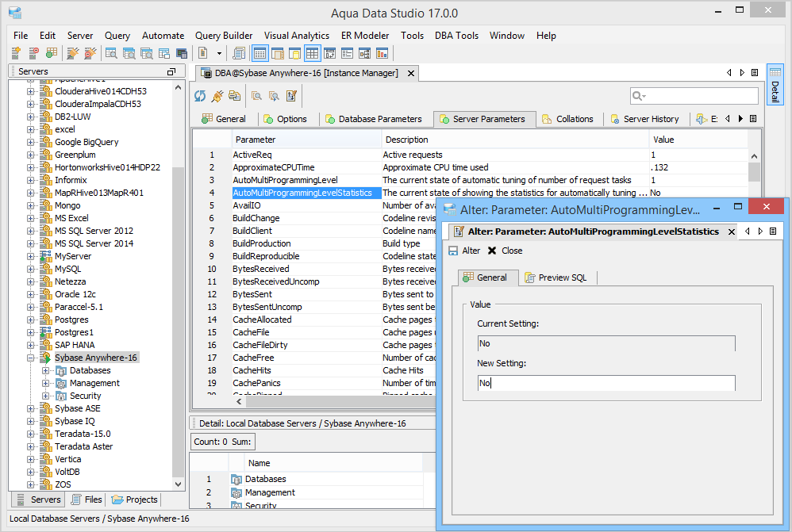Open the Automate menu
The image size is (792, 532).
[x=163, y=36]
